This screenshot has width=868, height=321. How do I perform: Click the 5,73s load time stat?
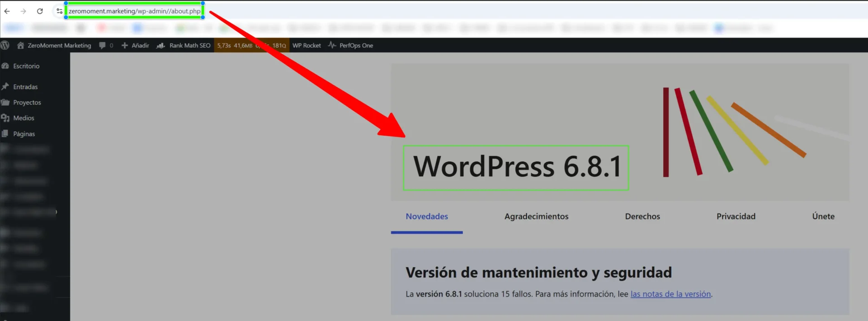(224, 45)
